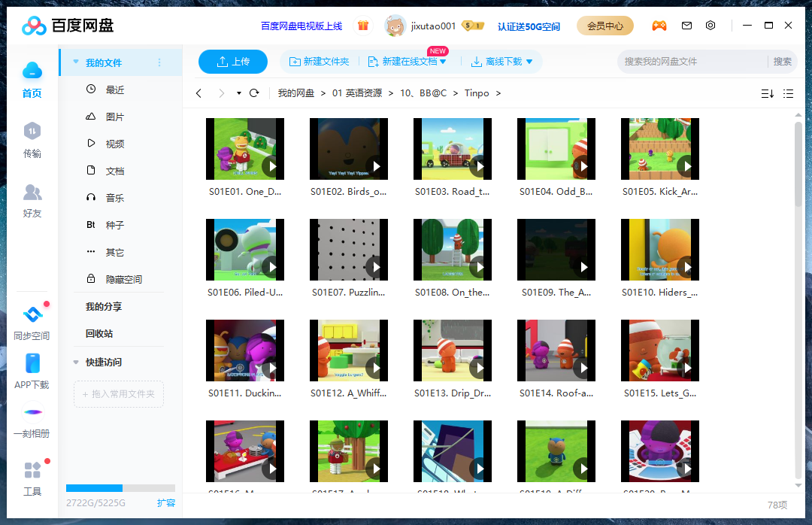Select S01E14. Roof-a... video thumbnail
The width and height of the screenshot is (812, 525).
[556, 351]
